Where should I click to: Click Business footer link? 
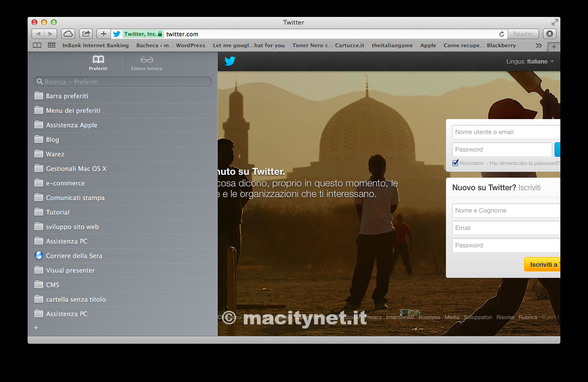click(x=429, y=317)
